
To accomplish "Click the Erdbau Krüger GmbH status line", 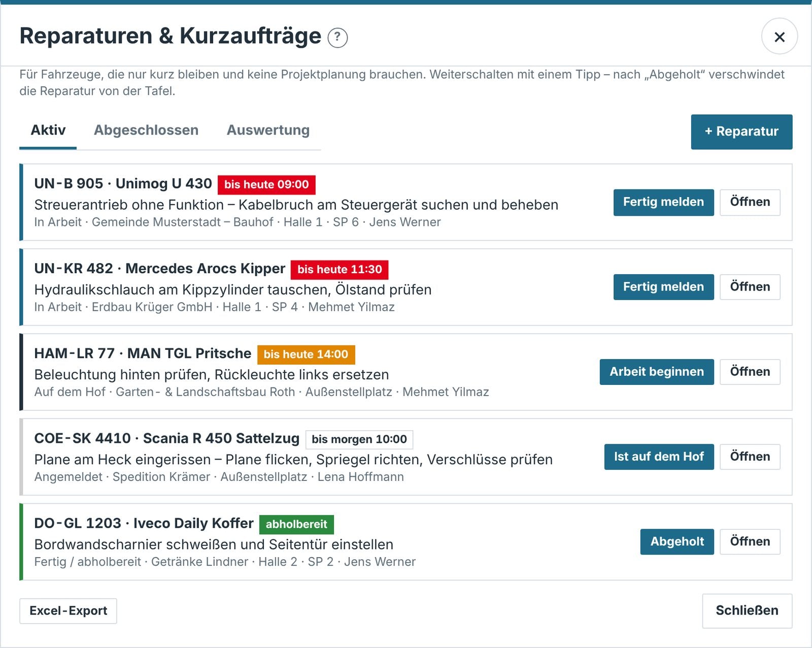I will (214, 307).
